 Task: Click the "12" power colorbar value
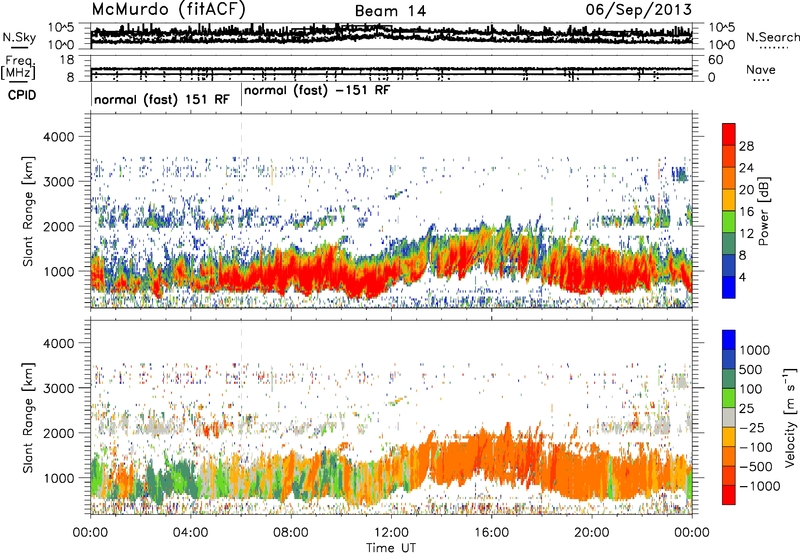tap(746, 234)
